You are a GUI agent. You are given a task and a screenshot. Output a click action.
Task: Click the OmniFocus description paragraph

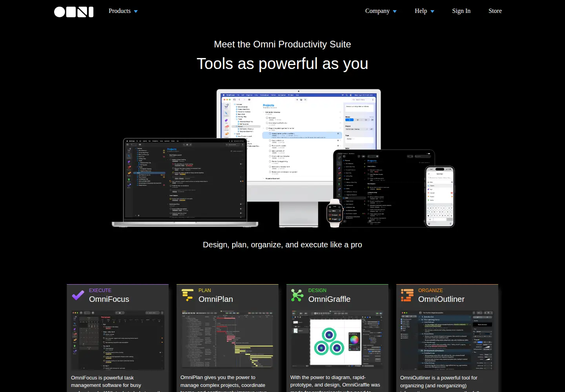[x=117, y=383]
